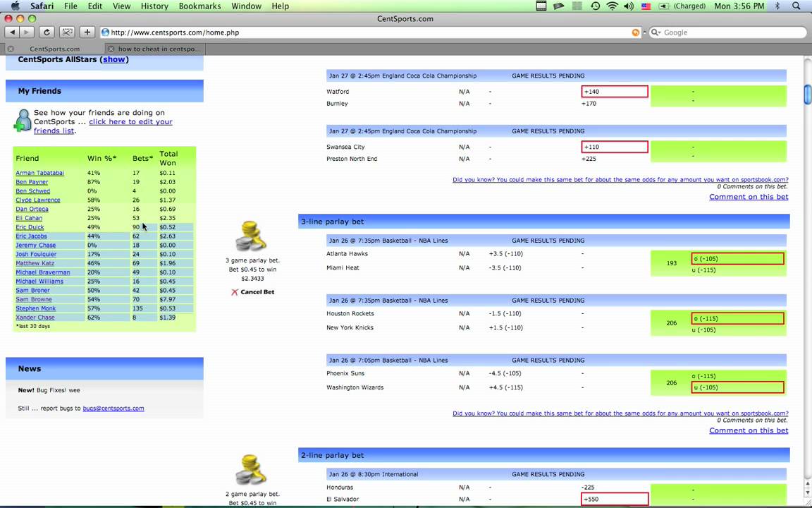
Task: Click the '3-line parlay bet' header
Action: (x=543, y=222)
